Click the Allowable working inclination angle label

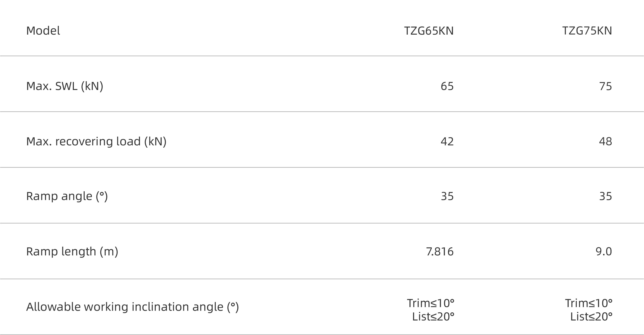(x=132, y=307)
